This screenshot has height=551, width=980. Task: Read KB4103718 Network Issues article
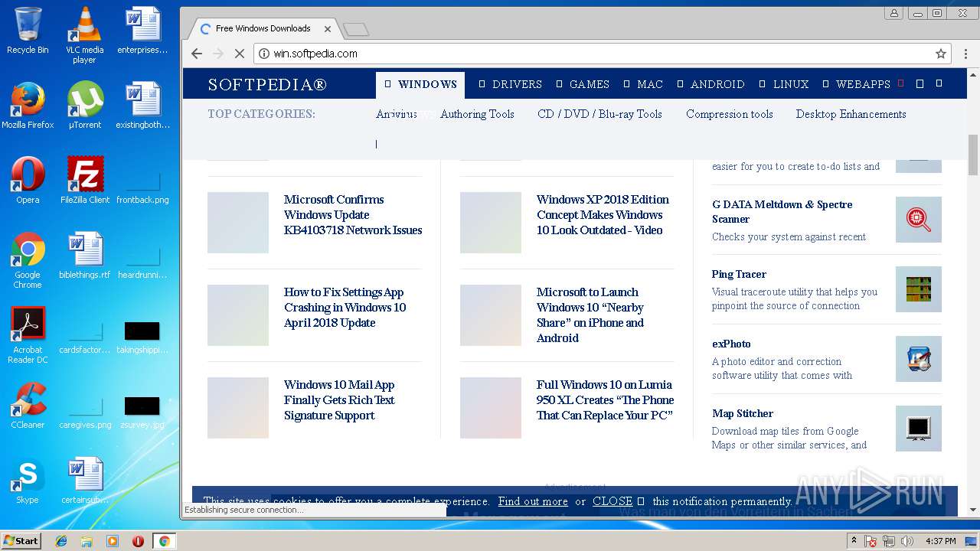coord(353,215)
